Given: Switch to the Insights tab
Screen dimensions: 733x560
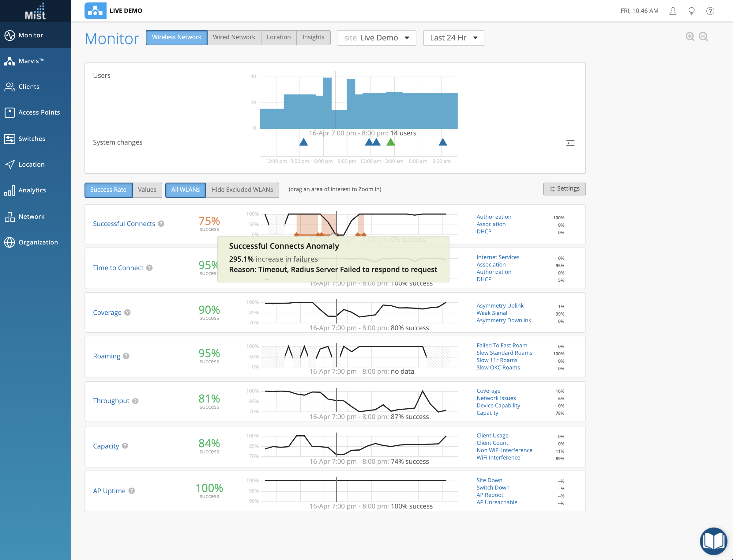Looking at the screenshot, I should [x=313, y=37].
